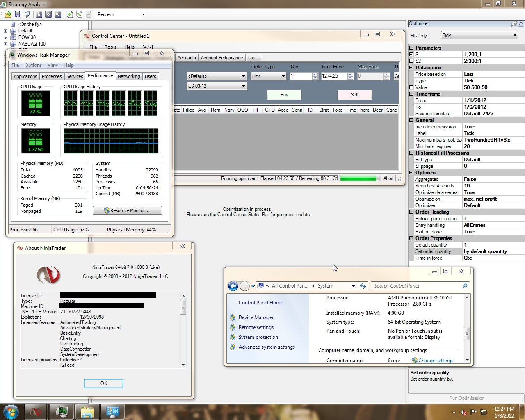The width and height of the screenshot is (525, 420).
Task: Click the 'o' optimize toolbar button
Action: 48,14
